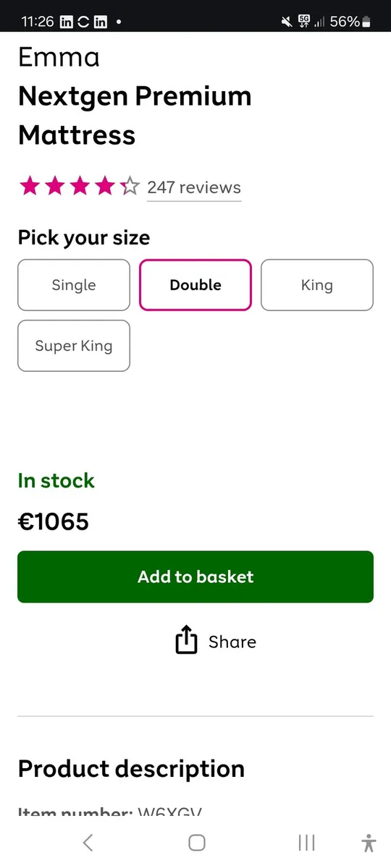Open the 247 reviews link
391x868 pixels.
[194, 188]
